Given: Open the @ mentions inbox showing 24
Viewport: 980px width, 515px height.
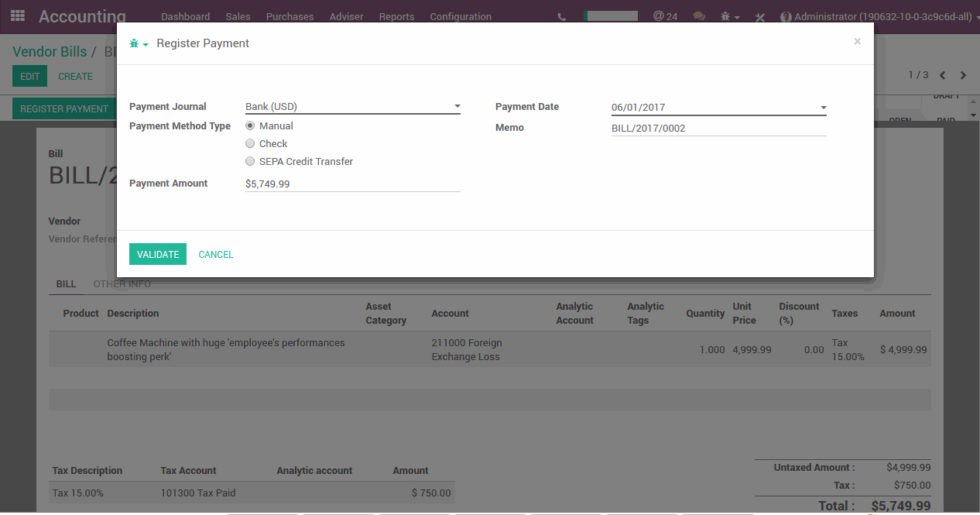Looking at the screenshot, I should (x=664, y=16).
